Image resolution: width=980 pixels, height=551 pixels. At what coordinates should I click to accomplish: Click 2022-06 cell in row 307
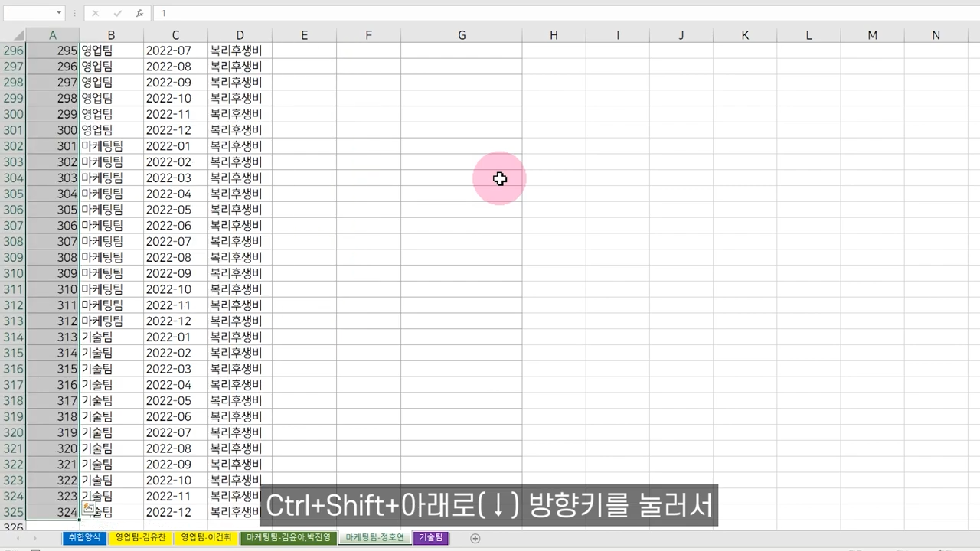175,226
